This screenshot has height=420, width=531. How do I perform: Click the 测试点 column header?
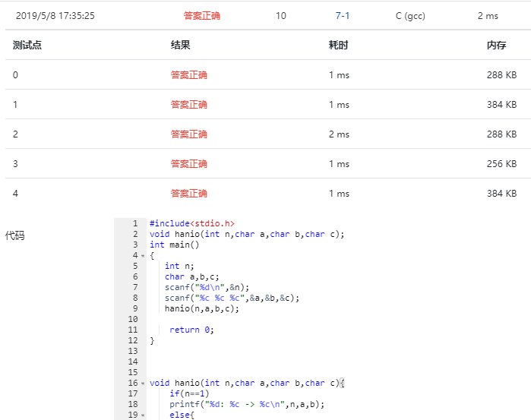(x=27, y=45)
